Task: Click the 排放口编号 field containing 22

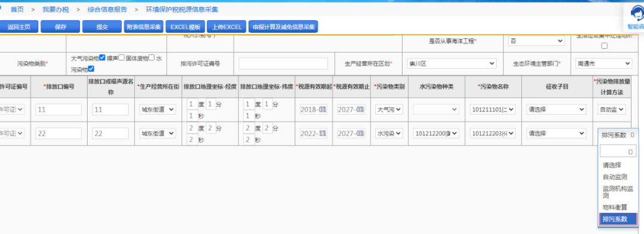Action: [x=58, y=133]
